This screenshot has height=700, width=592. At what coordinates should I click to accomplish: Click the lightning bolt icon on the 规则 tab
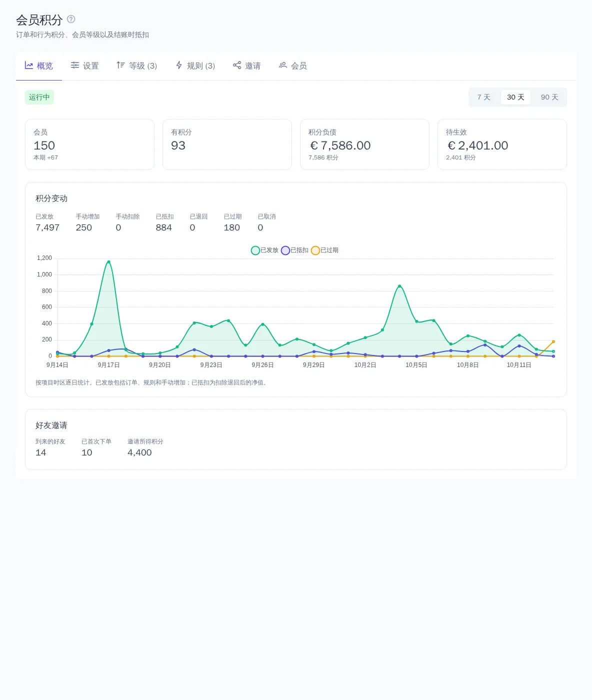pos(179,65)
